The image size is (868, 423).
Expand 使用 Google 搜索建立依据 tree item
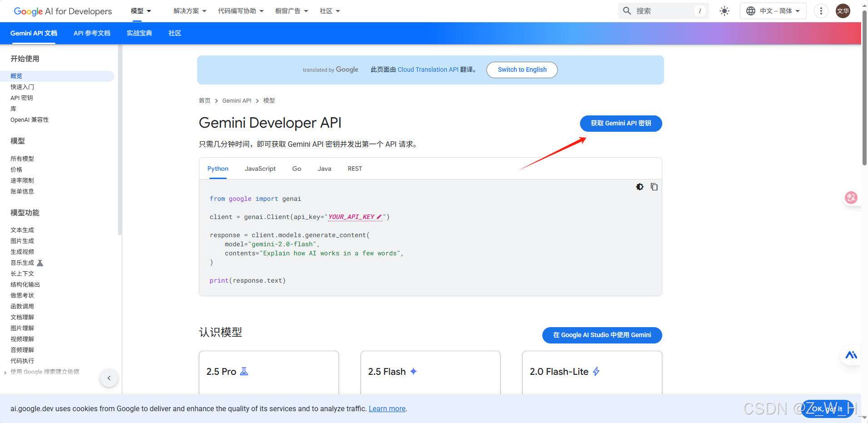5,372
